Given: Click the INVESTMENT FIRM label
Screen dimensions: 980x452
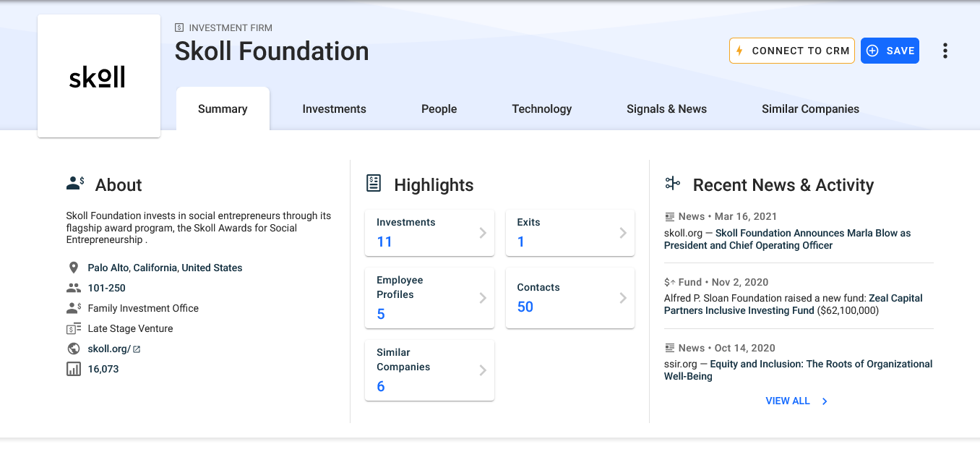Looking at the screenshot, I should click(x=231, y=28).
